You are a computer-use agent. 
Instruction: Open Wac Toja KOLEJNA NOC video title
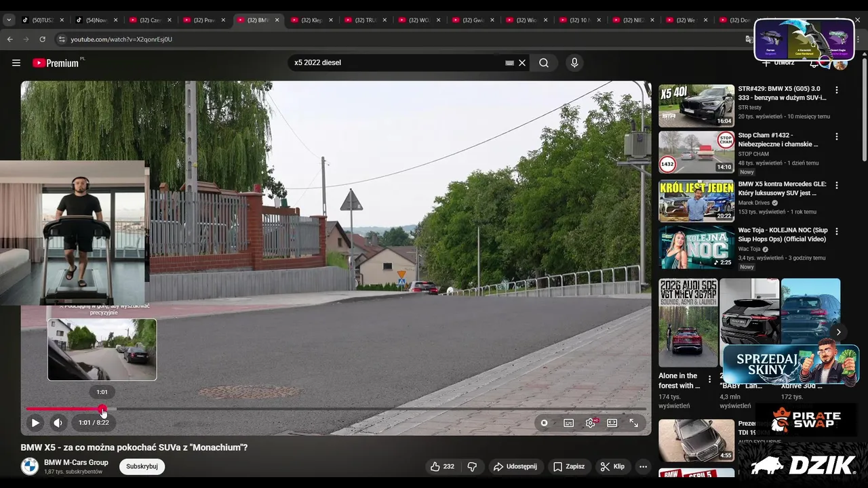(783, 235)
